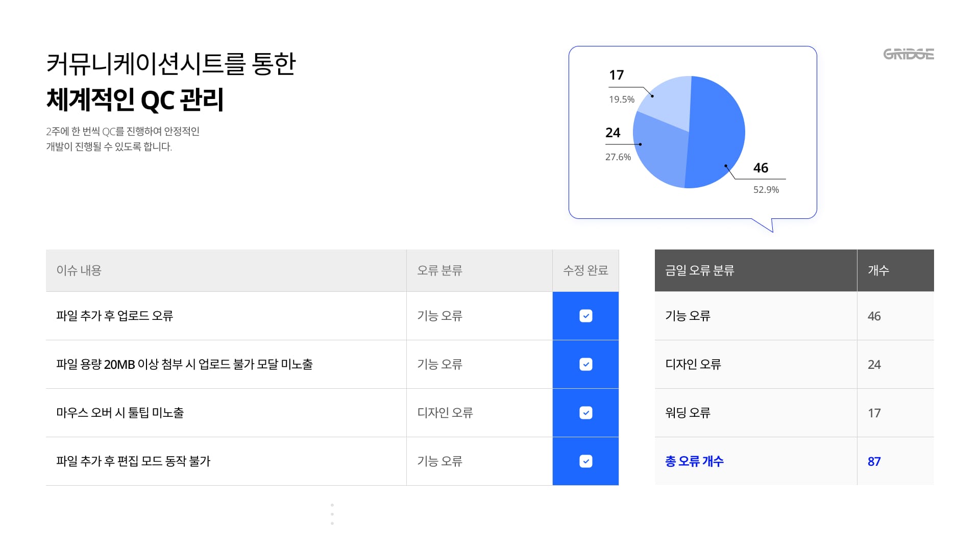Click the total error count value 87

click(874, 461)
